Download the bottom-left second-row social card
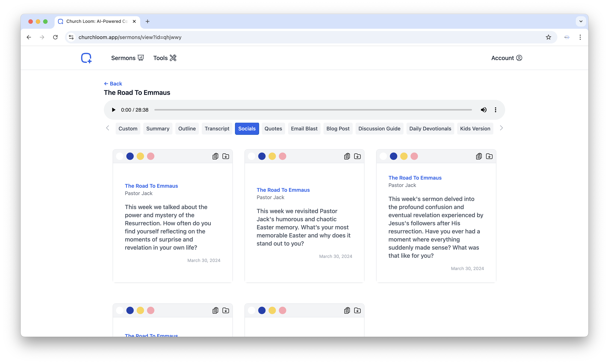This screenshot has height=364, width=609. (226, 311)
